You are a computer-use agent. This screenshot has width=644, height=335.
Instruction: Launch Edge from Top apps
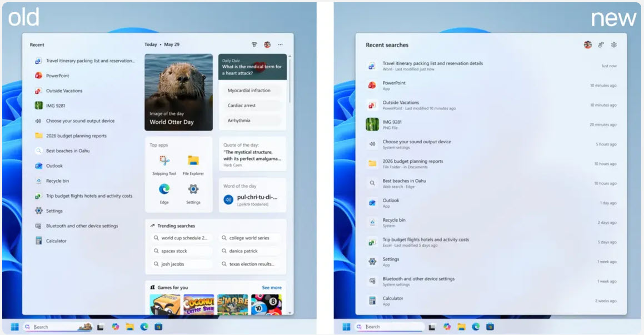[164, 193]
